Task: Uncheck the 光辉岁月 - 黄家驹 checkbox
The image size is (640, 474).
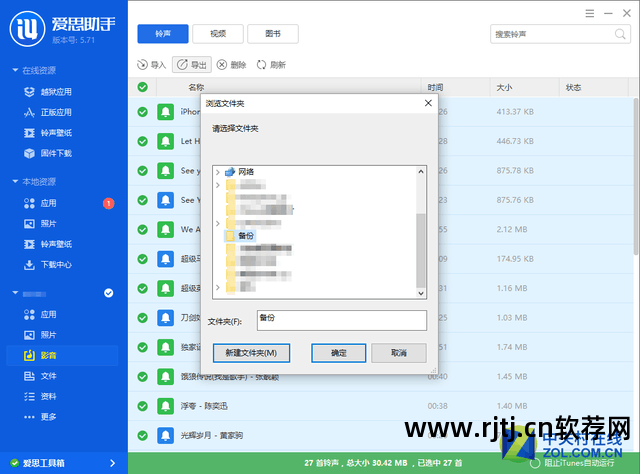Action: pos(142,435)
